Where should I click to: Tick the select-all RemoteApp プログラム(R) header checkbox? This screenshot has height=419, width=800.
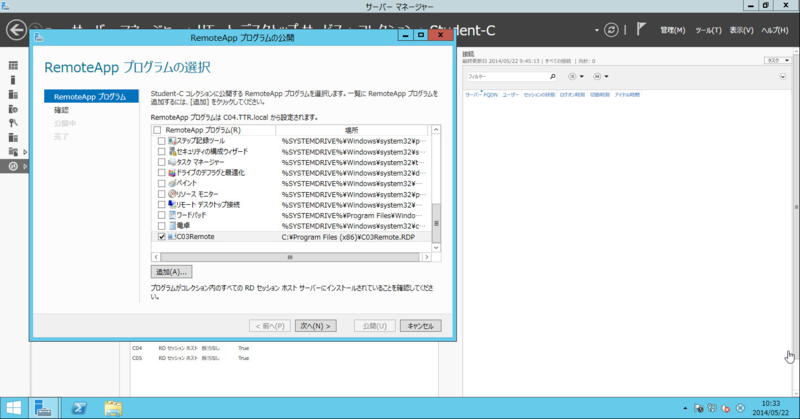pos(157,130)
